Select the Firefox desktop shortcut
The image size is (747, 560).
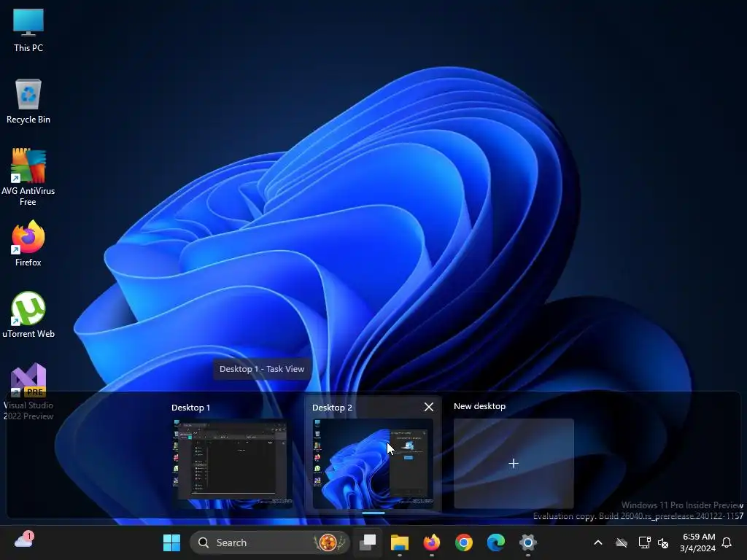(28, 244)
